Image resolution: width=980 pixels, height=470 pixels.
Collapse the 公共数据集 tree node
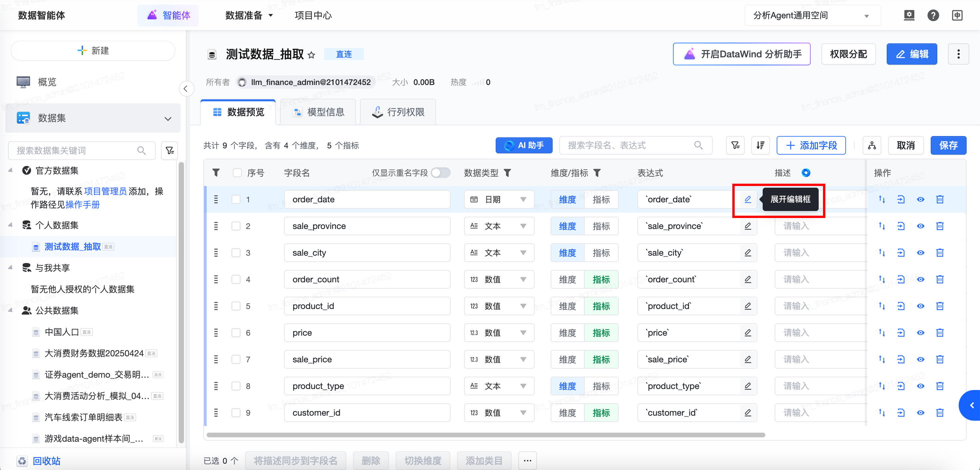10,310
